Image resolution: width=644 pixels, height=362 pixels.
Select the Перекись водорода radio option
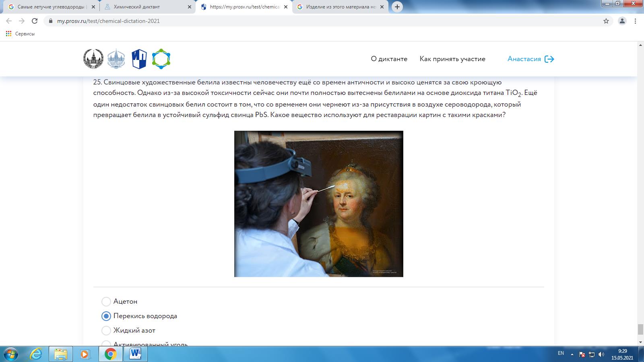click(x=106, y=316)
